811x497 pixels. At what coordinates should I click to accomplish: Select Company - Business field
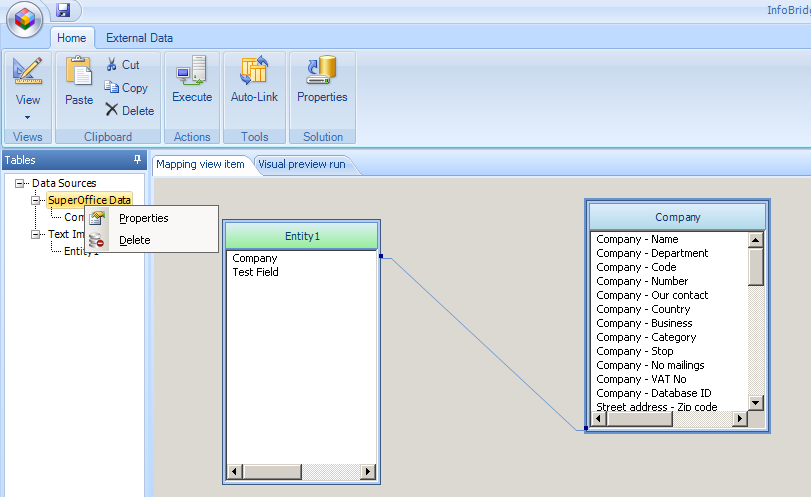coord(644,323)
